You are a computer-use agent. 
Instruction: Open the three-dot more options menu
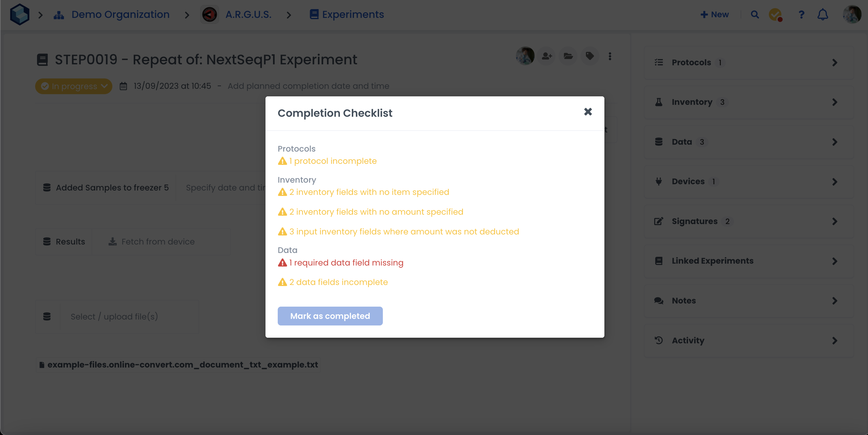pos(610,56)
